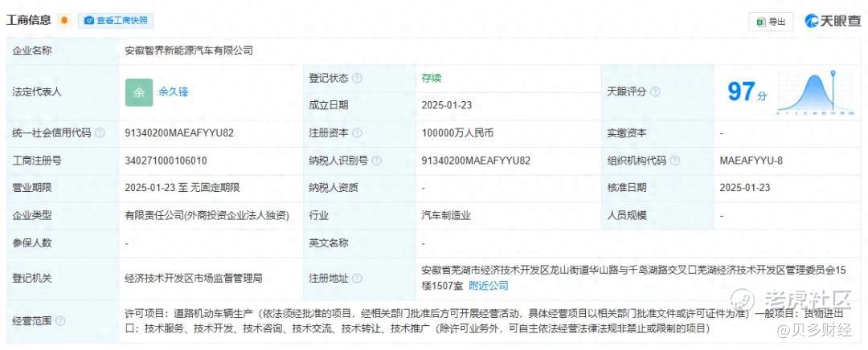Select founding date 2025-01-23 in 成立日期 row
This screenshot has width=868, height=350.
click(x=447, y=106)
